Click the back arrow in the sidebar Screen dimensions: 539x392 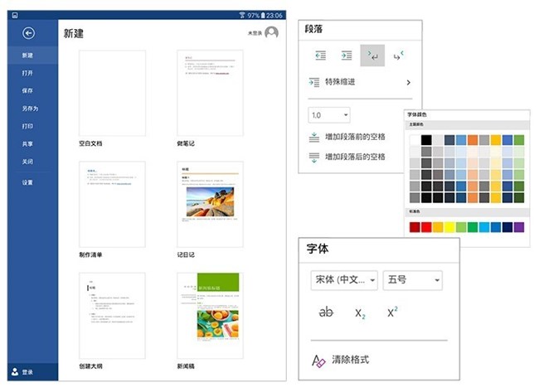[29, 33]
